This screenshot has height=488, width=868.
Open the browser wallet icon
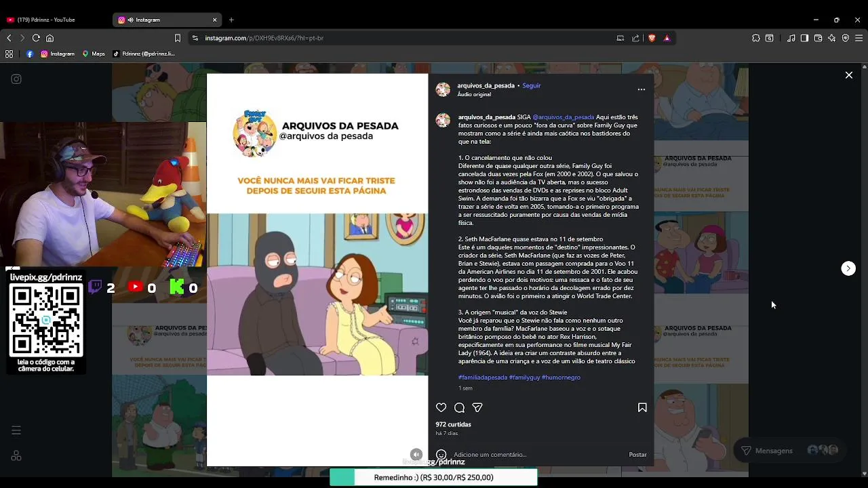818,38
